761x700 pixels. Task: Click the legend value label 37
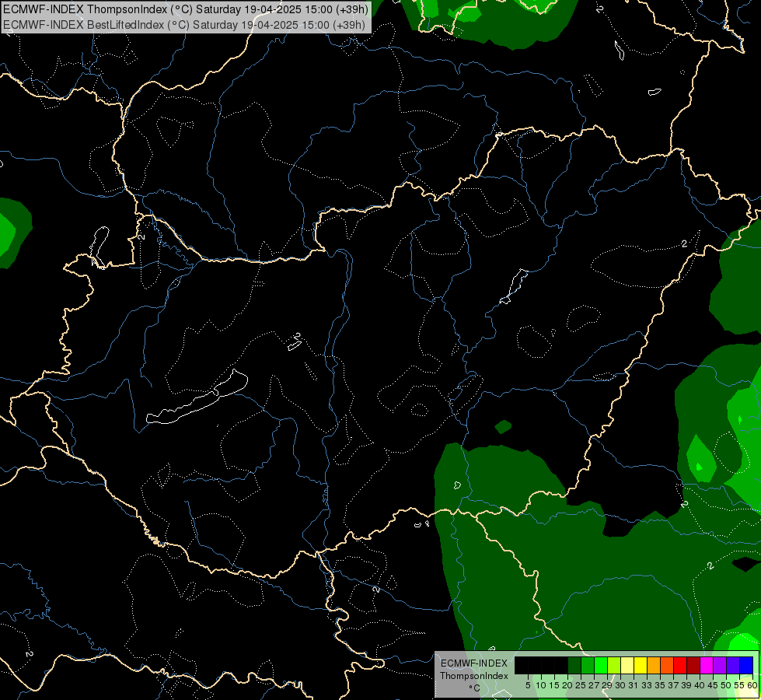(x=674, y=685)
